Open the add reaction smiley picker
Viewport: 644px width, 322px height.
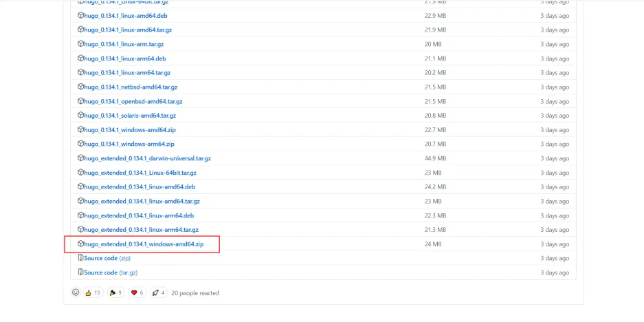(x=76, y=292)
